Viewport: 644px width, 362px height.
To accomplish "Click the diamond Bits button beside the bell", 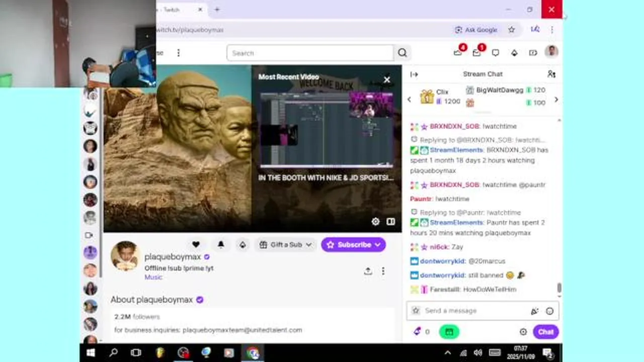I will coord(243,244).
